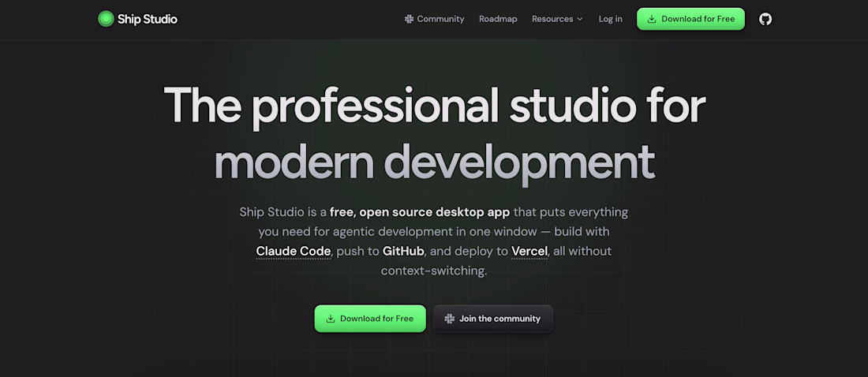Click the Ship Studio brand name
The image size is (868, 377).
[148, 20]
